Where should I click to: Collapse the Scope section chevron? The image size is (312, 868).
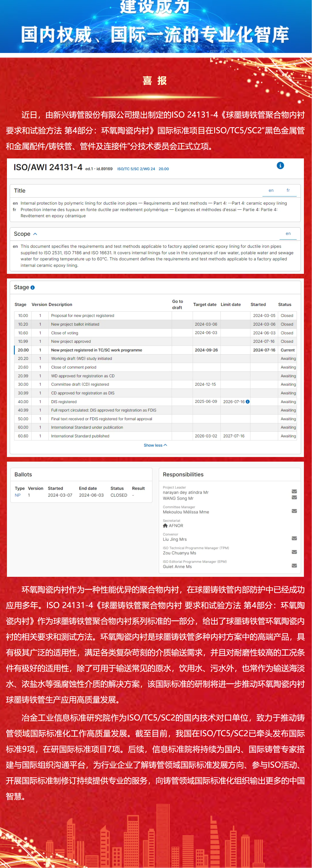point(35,234)
